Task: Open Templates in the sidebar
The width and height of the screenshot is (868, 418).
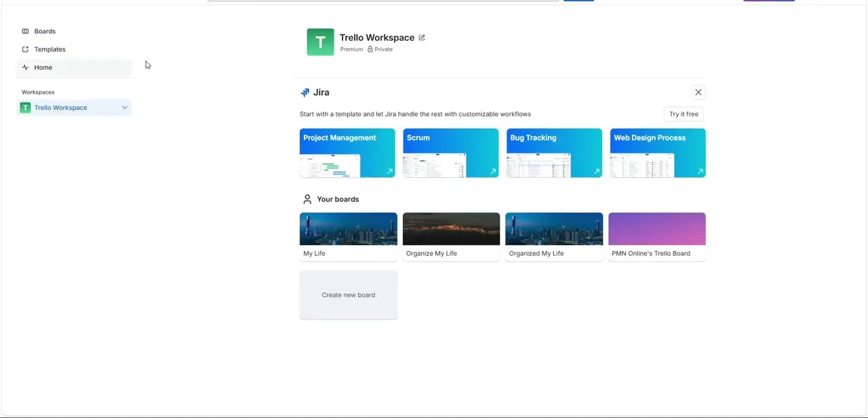Action: coord(74,50)
